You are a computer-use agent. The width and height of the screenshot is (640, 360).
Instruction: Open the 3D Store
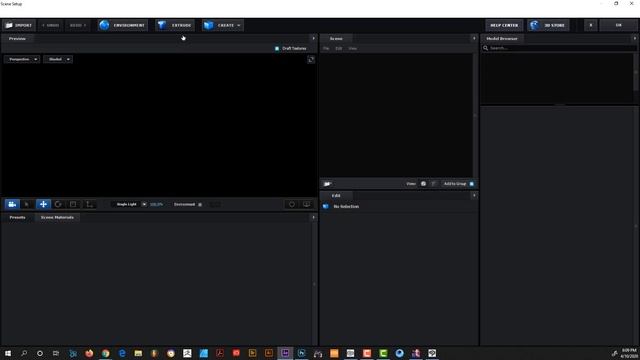(548, 25)
